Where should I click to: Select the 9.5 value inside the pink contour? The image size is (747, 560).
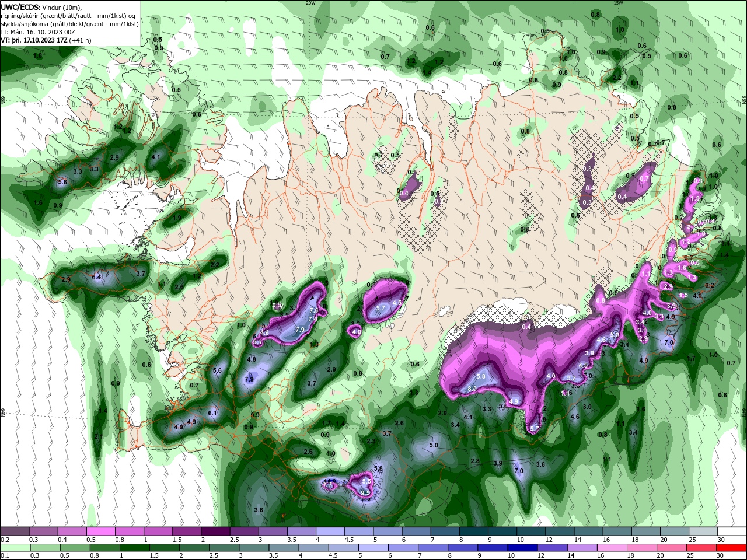point(365,493)
